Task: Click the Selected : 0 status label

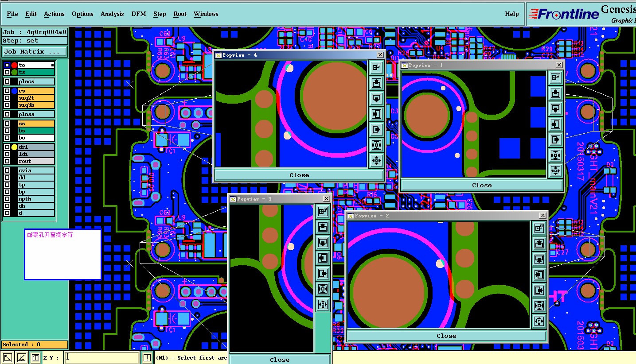Action: point(35,345)
